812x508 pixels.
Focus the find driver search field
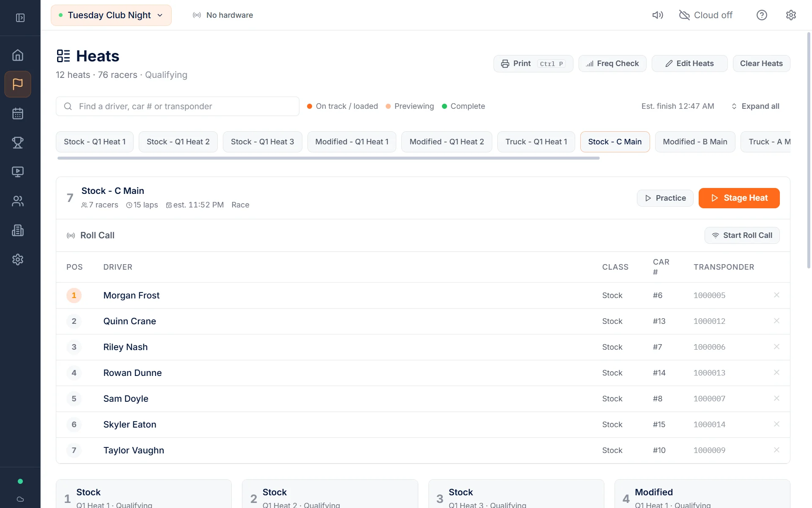coord(178,106)
